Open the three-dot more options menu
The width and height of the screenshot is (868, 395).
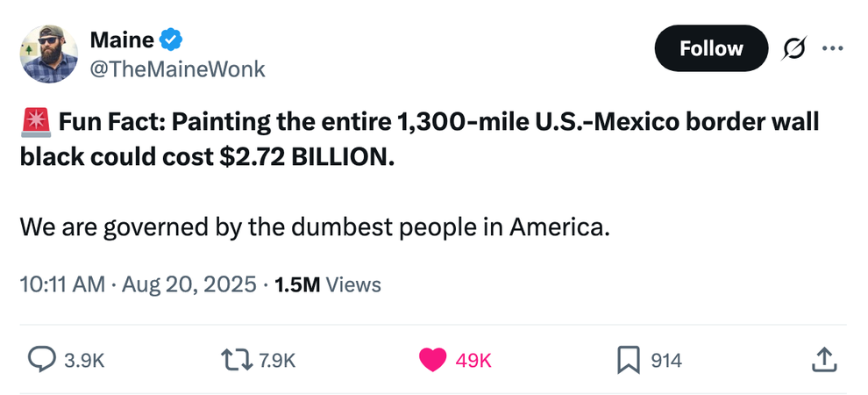(x=832, y=48)
